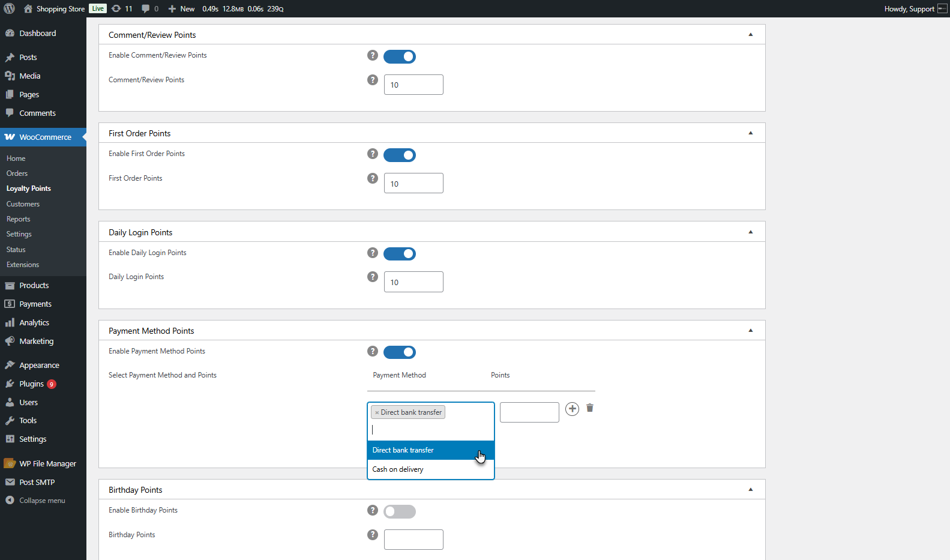Image resolution: width=950 pixels, height=560 pixels.
Task: Disable First Order Points toggle
Action: pyautogui.click(x=400, y=155)
